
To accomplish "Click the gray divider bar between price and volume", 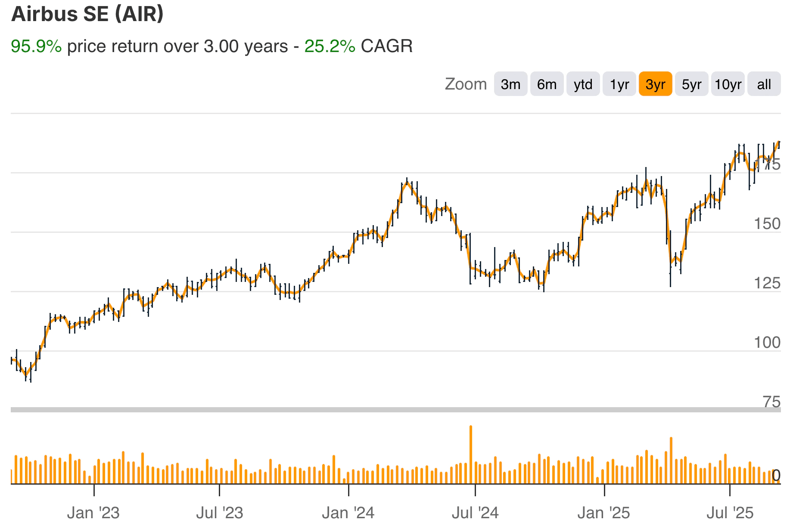I will (x=395, y=410).
